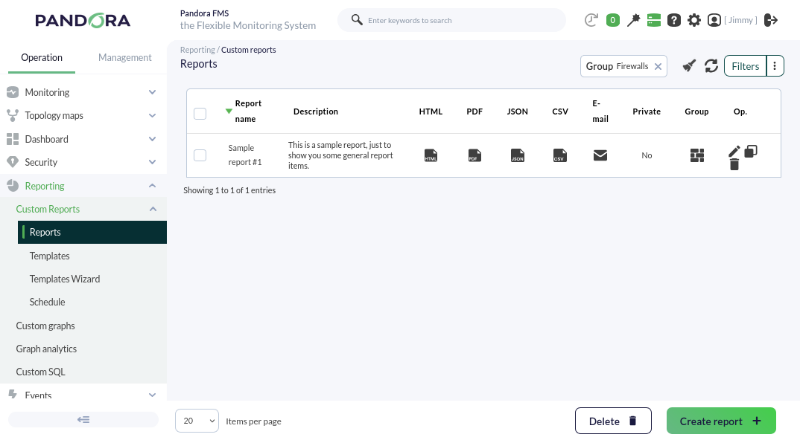View Sample report #1 as HTML

click(431, 155)
